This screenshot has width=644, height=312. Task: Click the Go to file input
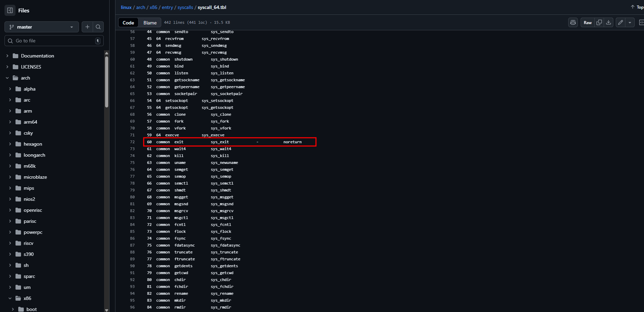click(54, 41)
